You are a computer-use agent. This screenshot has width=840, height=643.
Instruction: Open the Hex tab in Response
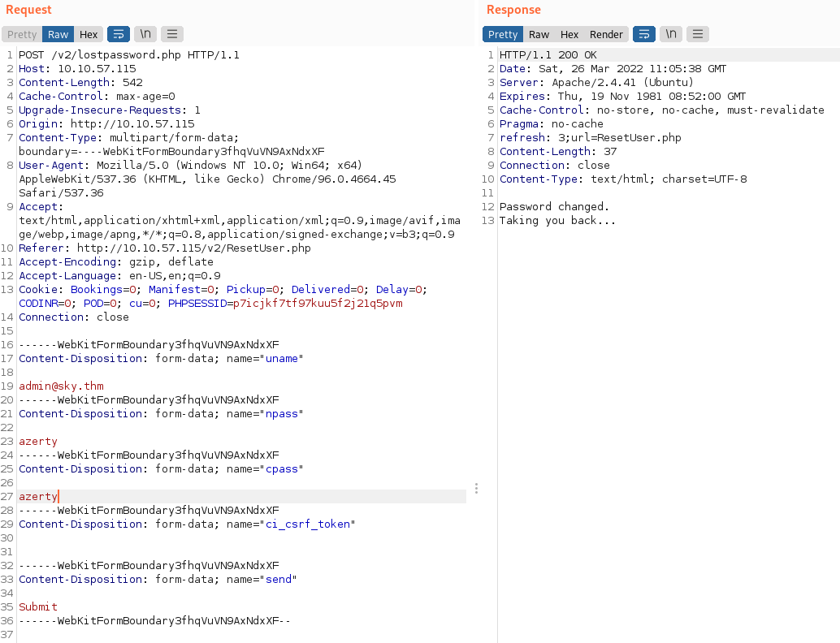point(569,34)
